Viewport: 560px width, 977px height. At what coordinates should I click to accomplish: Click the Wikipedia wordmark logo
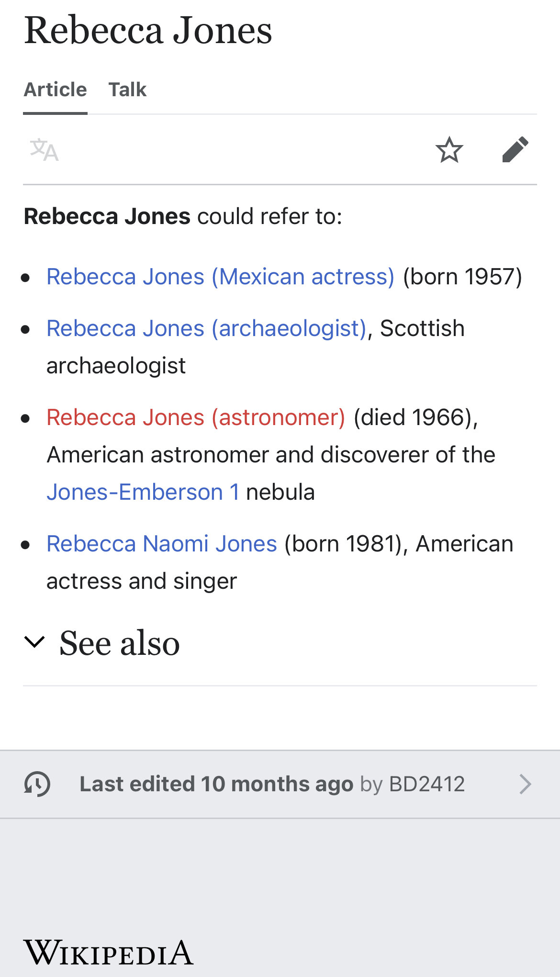[x=109, y=953]
